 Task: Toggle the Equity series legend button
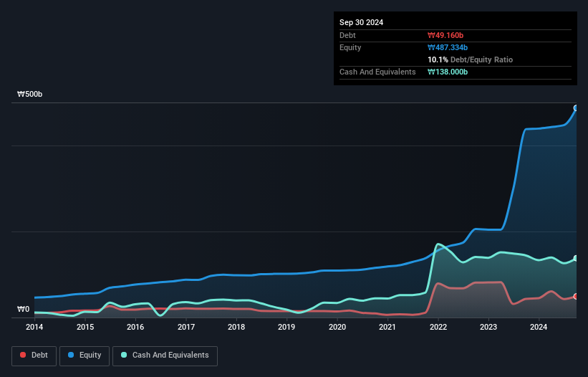[85, 355]
